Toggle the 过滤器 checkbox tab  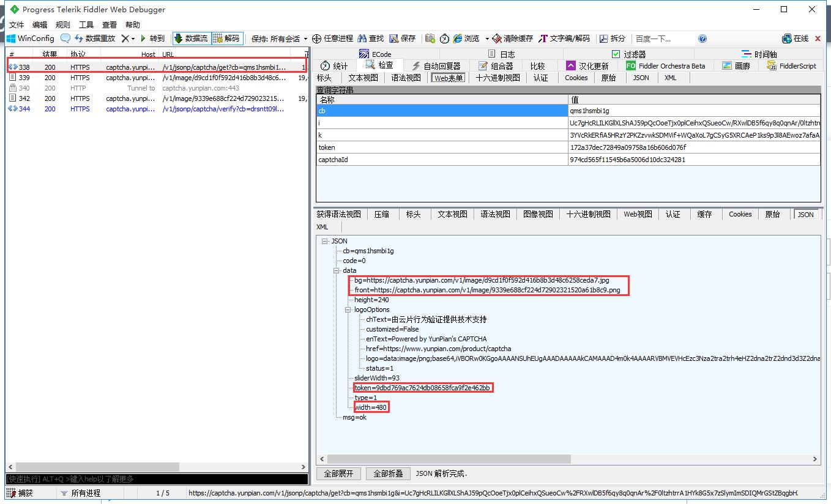(x=629, y=54)
